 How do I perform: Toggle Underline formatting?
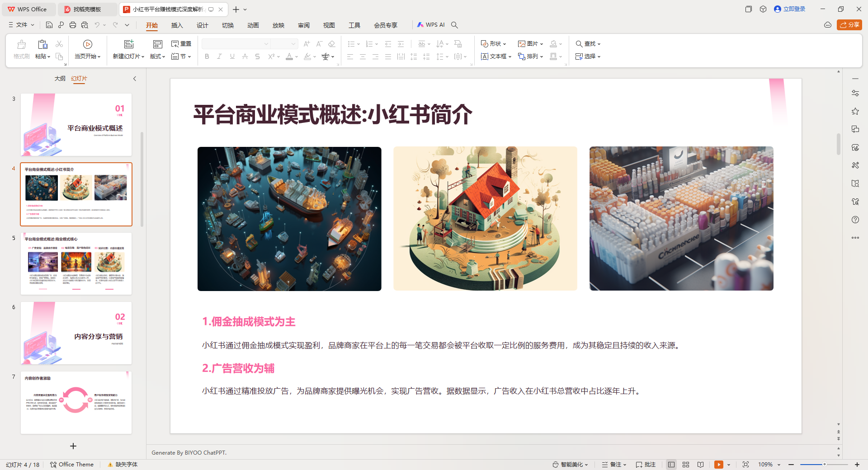[x=232, y=56]
